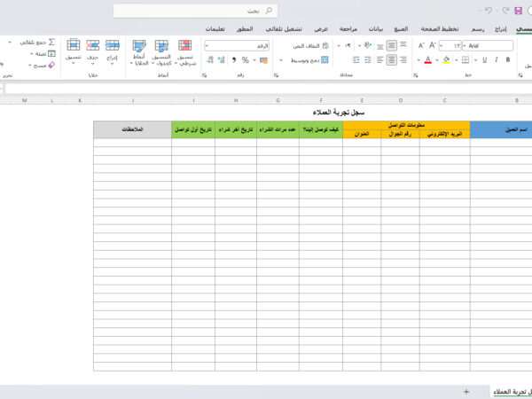Click the Conditional Formatting icon
Viewport: 532px width, 399px height.
184,44
